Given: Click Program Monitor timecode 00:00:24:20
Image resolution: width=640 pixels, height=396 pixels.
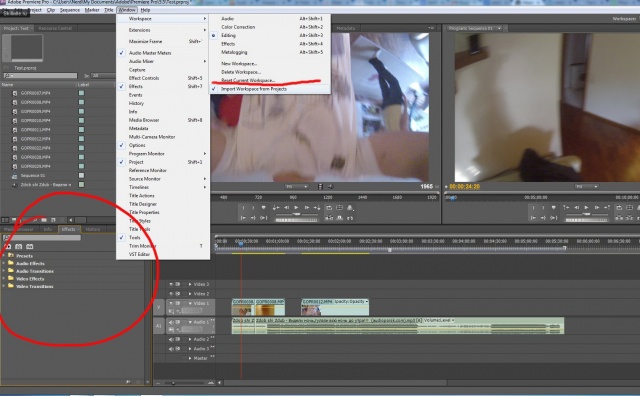Looking at the screenshot, I should click(464, 187).
